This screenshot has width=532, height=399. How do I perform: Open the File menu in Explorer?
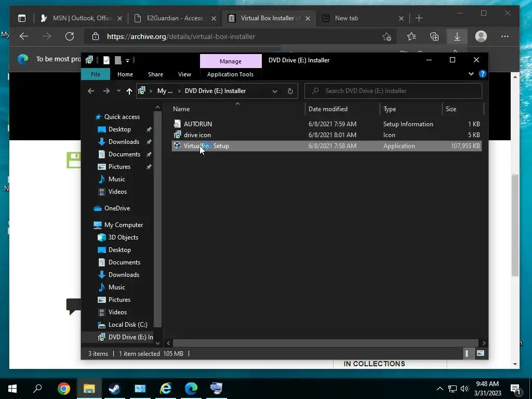click(96, 74)
